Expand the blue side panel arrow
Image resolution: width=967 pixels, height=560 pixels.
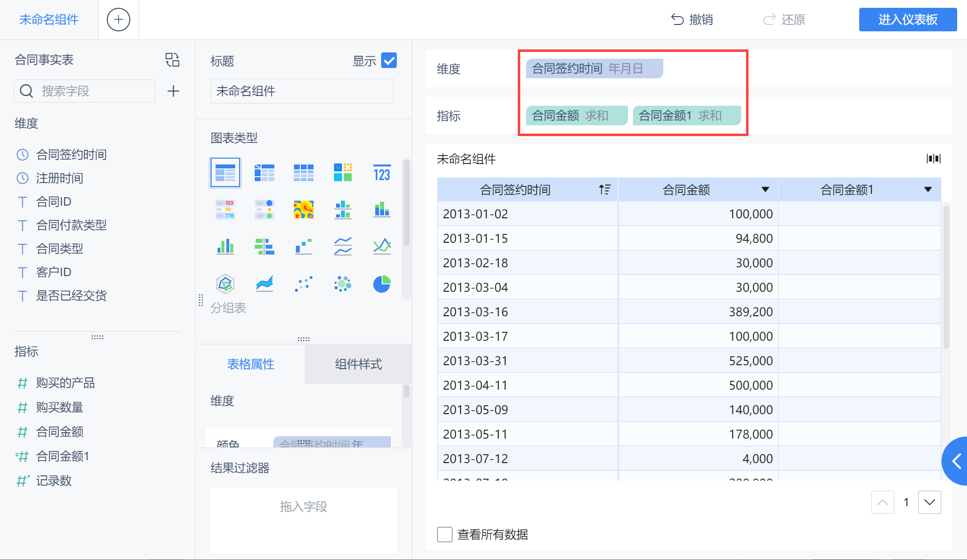pyautogui.click(x=956, y=461)
